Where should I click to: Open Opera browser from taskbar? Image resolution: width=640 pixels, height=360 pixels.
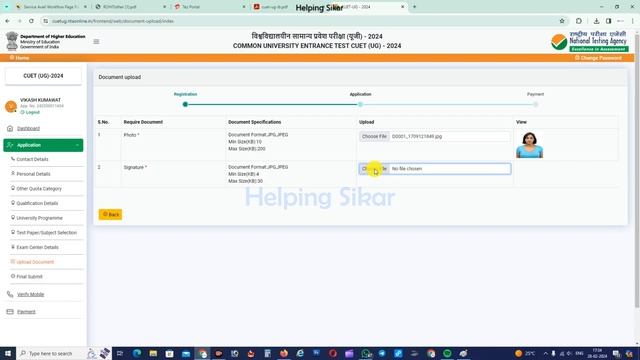[x=333, y=353]
